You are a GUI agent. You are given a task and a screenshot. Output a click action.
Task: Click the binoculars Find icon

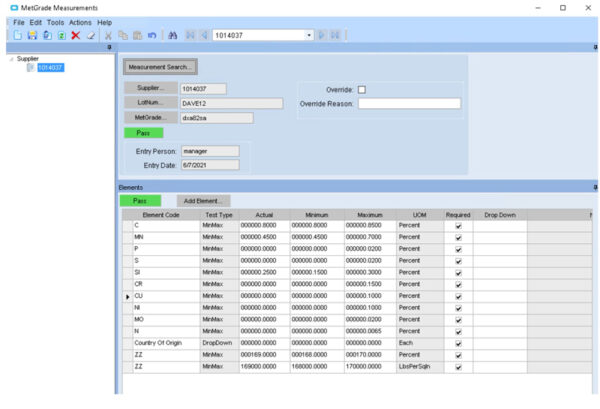click(173, 35)
